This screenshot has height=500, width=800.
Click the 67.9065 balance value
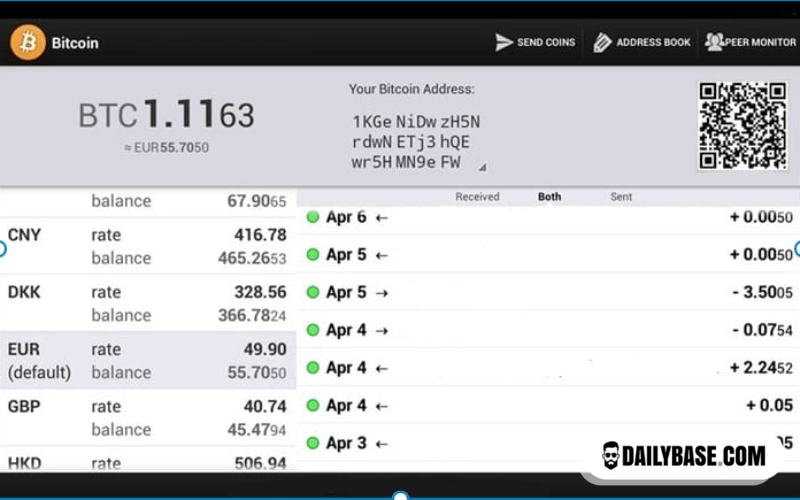click(257, 201)
